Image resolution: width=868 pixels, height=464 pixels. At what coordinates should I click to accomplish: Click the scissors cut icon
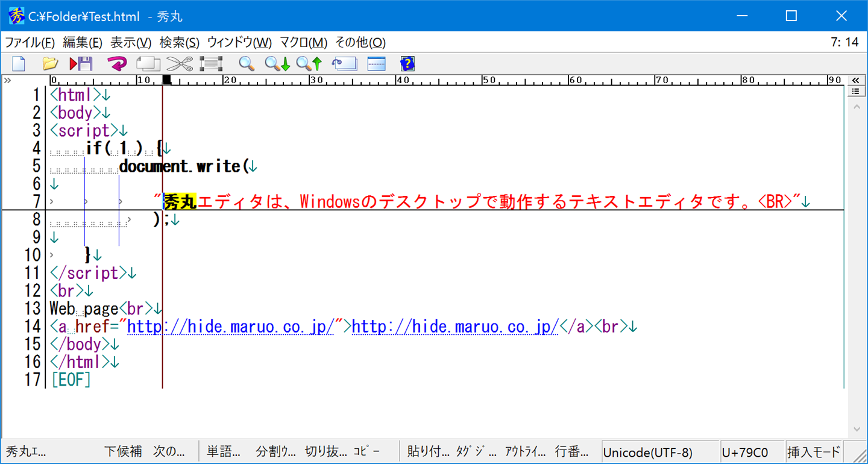point(179,63)
